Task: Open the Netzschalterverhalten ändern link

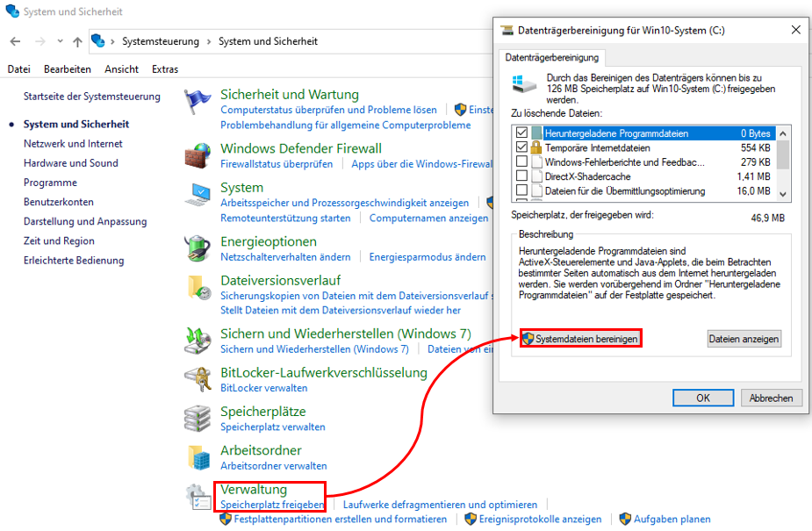Action: (285, 257)
